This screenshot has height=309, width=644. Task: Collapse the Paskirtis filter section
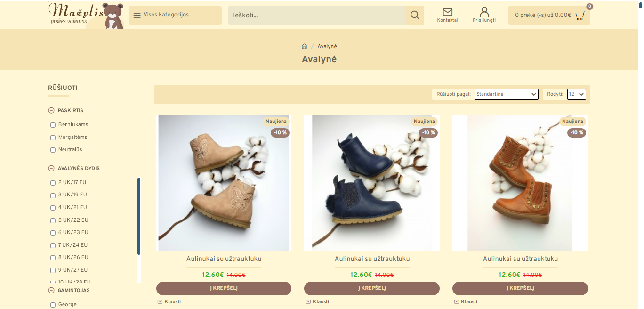click(x=51, y=111)
